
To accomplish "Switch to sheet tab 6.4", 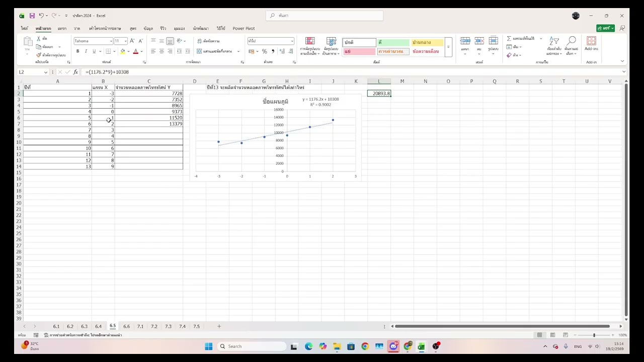I will pos(98,326).
